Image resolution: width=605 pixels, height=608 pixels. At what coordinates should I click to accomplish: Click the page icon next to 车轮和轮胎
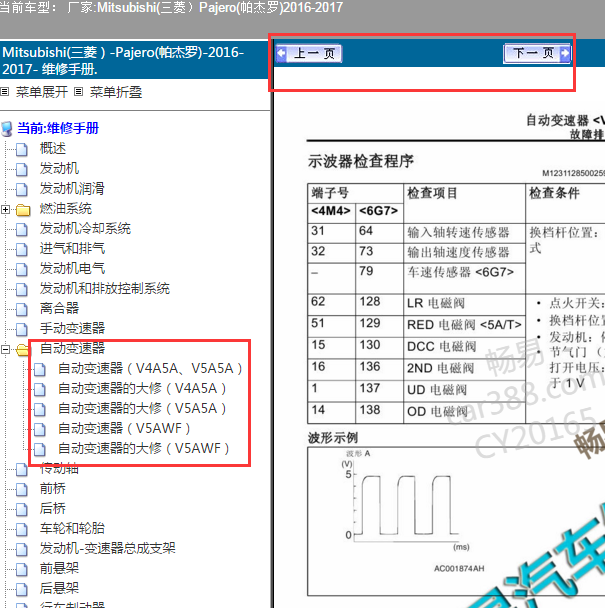coord(22,530)
